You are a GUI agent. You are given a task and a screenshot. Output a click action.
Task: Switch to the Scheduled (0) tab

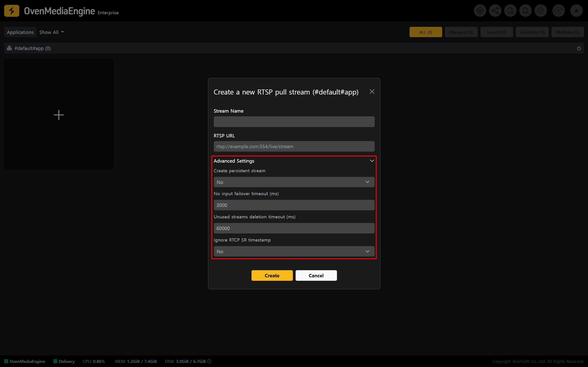532,32
